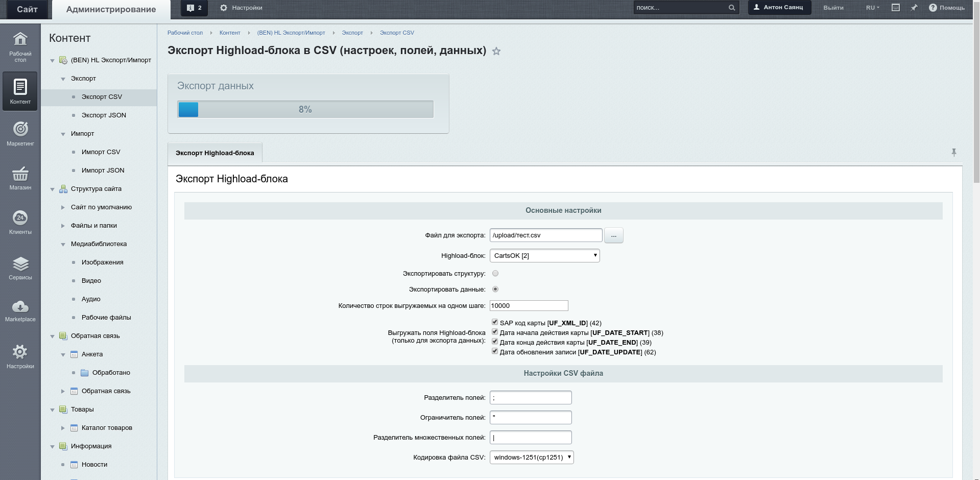Screen dimensions: 980x480
Task: Open the Highload-блок CartsOK dropdown
Action: click(x=545, y=255)
